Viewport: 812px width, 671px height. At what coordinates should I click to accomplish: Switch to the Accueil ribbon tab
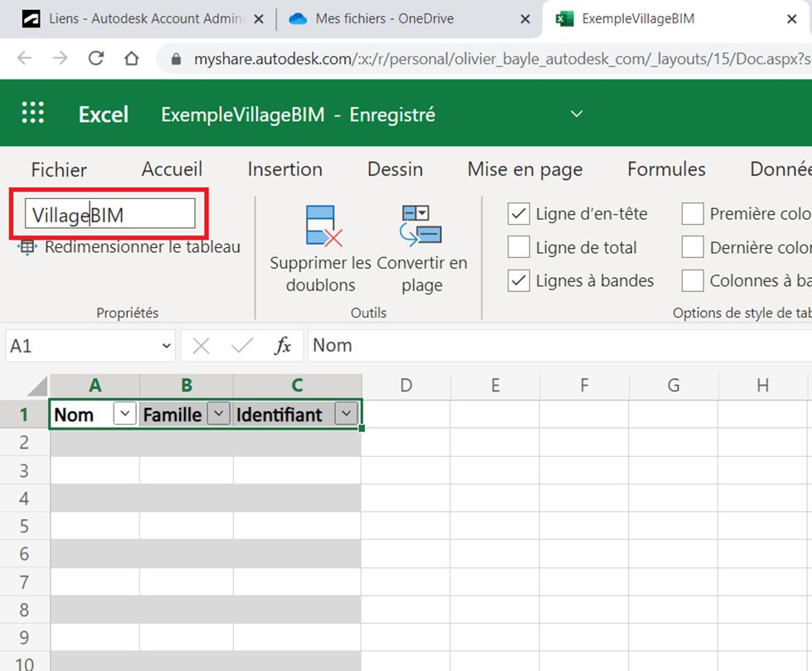pos(172,169)
